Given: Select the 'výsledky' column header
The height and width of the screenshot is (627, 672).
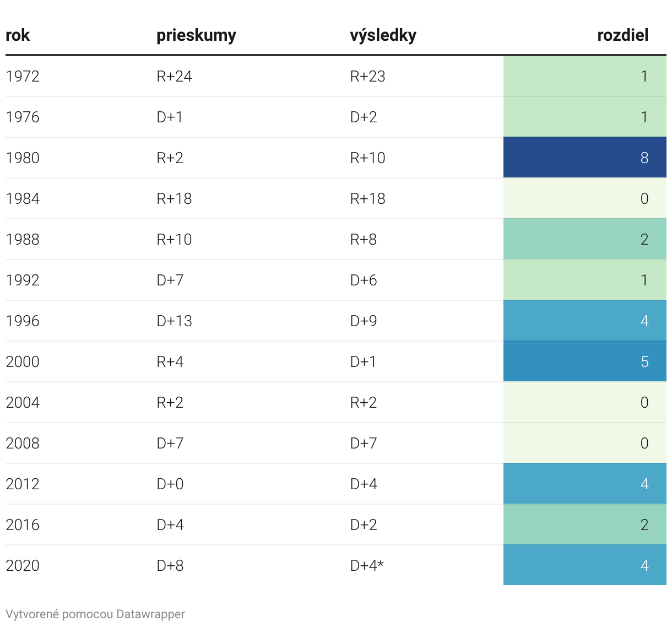Looking at the screenshot, I should coord(383,35).
